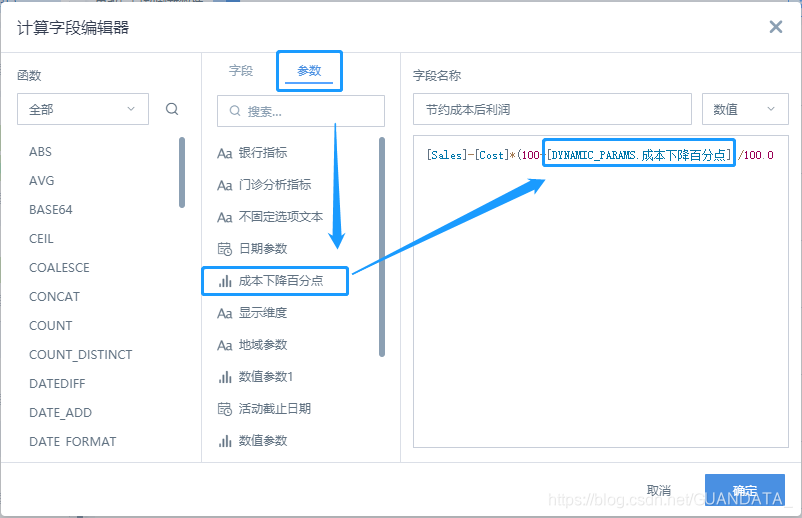Choose the 显示维度 parameter
This screenshot has width=802, height=518.
click(x=263, y=312)
